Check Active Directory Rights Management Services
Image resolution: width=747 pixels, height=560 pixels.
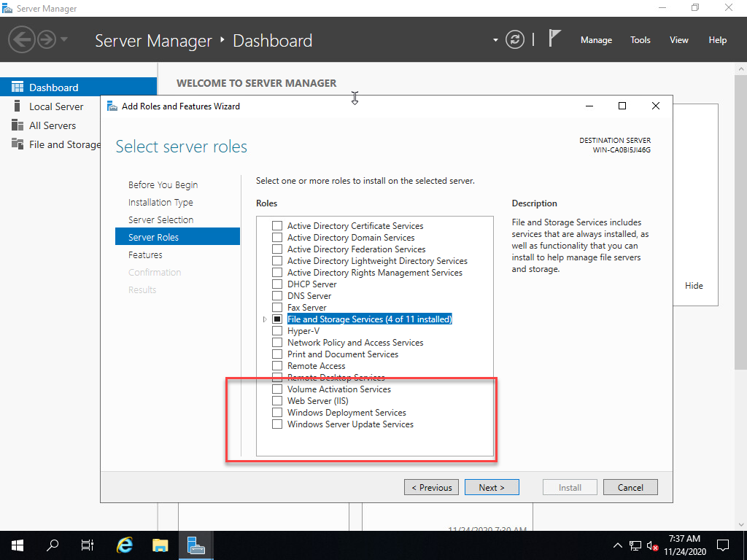276,273
